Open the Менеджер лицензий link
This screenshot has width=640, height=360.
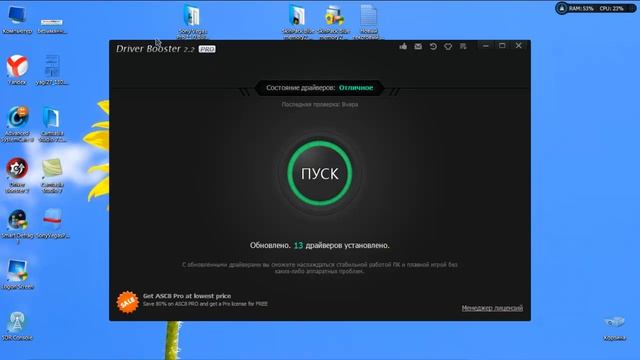[492, 308]
